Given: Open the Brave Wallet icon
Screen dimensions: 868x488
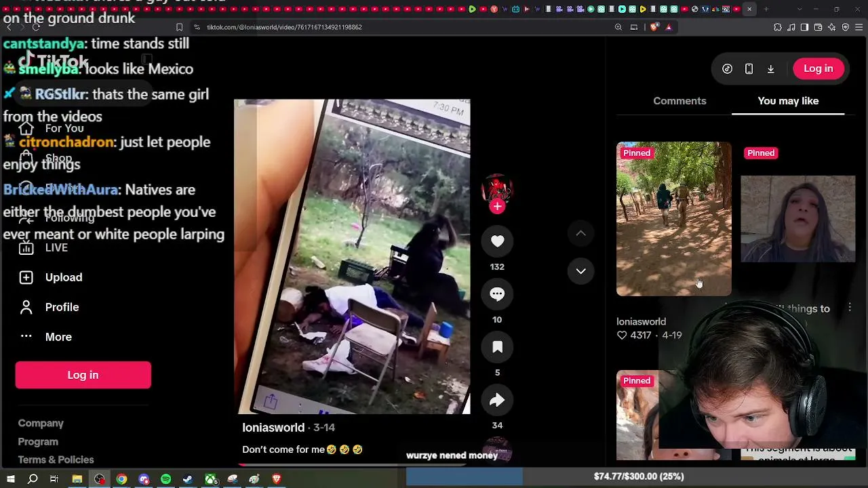Looking at the screenshot, I should [818, 27].
